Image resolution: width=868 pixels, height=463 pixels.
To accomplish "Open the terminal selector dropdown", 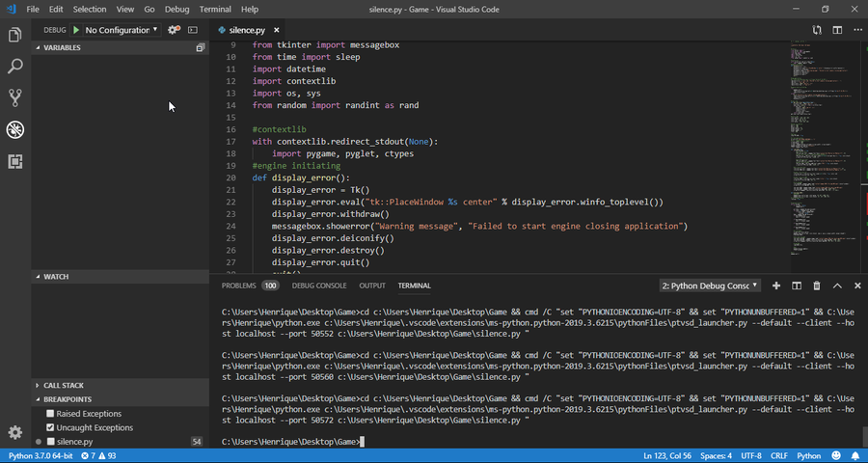I will [710, 286].
